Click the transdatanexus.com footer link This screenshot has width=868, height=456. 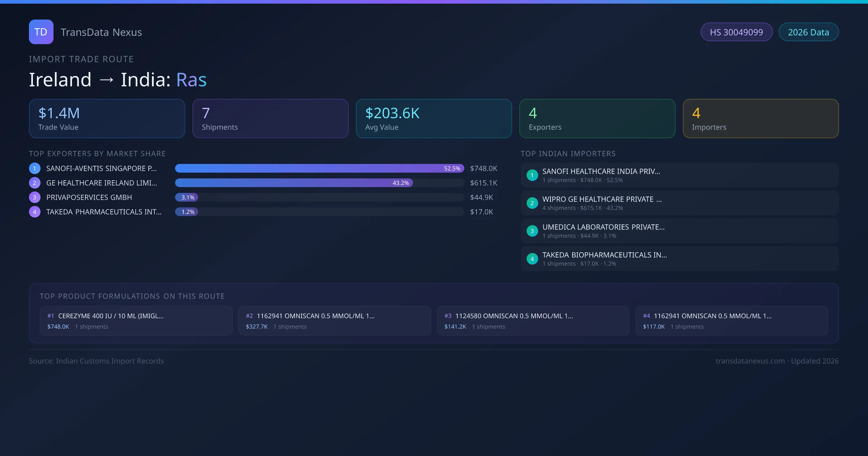pyautogui.click(x=750, y=361)
